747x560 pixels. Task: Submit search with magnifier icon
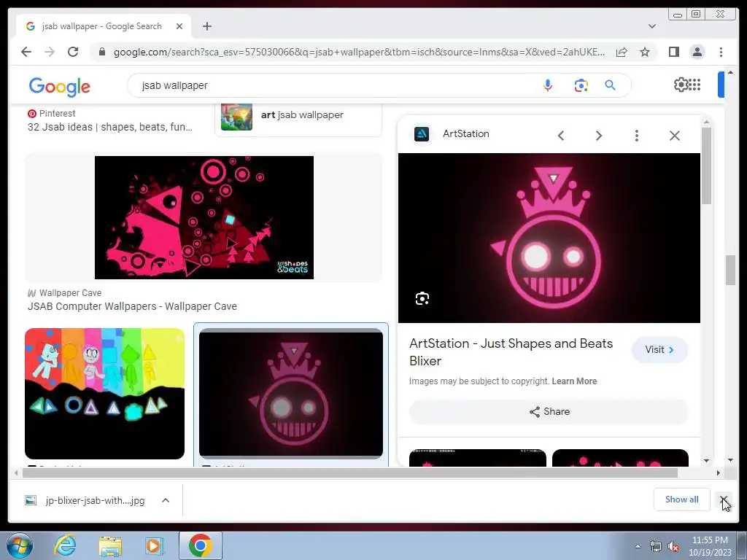coord(611,85)
